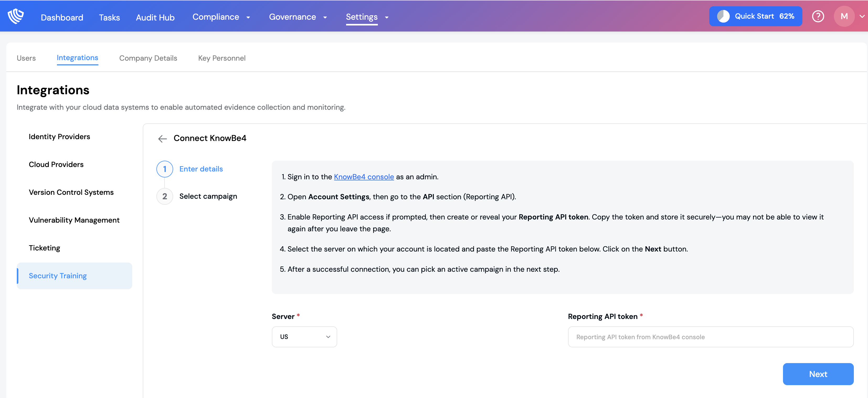The height and width of the screenshot is (398, 868).
Task: Open the user avatar M
Action: (844, 16)
